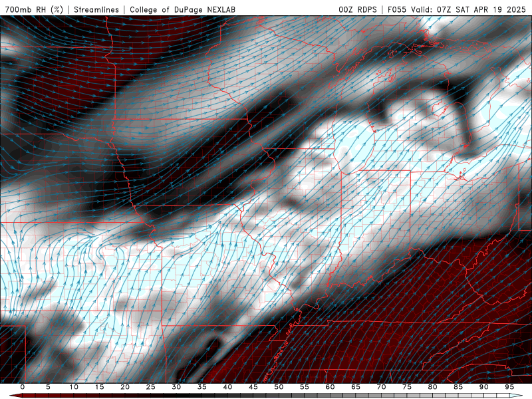Pick the '35' value on the RH legend

pos(202,387)
